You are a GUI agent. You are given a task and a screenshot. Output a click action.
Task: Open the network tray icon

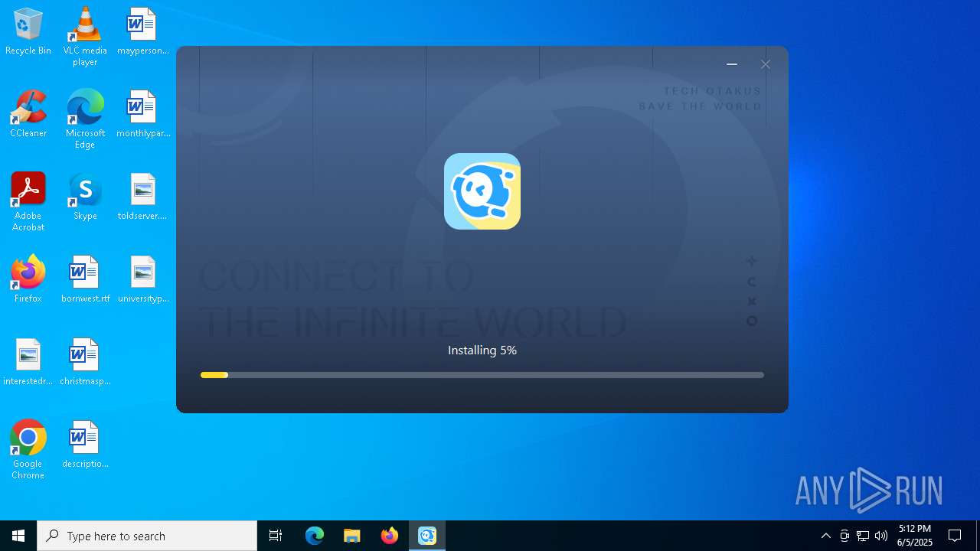[863, 536]
